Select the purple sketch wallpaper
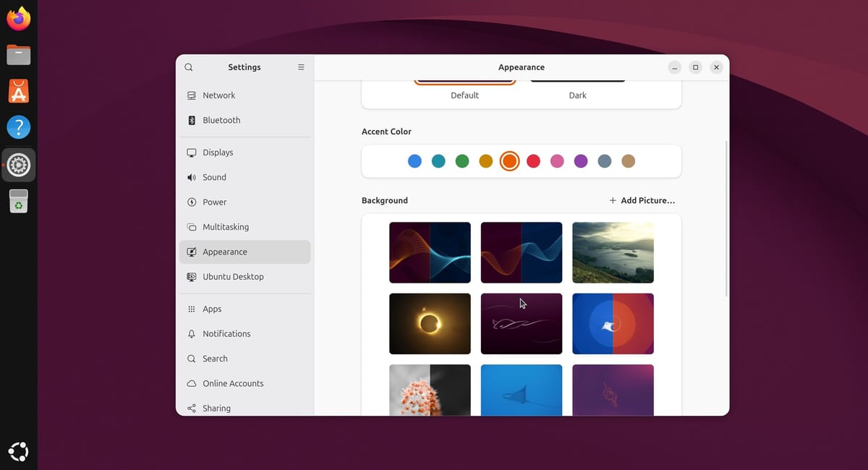The width and height of the screenshot is (868, 470). coord(613,390)
